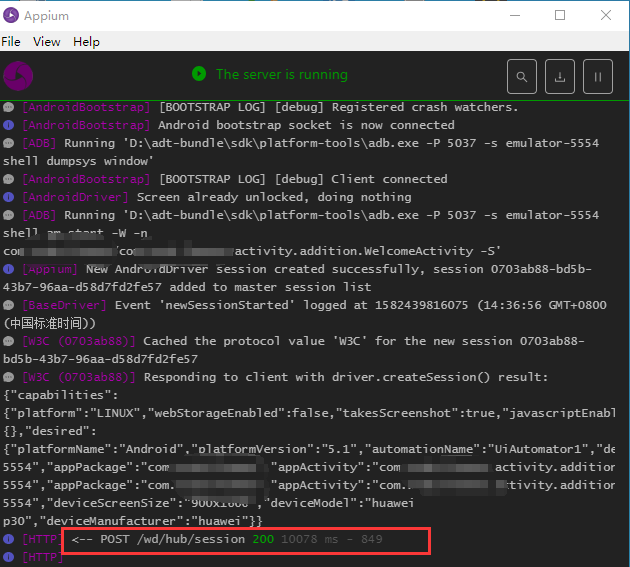
Task: Click the info icon beside [AndroidDriver] line
Action: (8, 197)
